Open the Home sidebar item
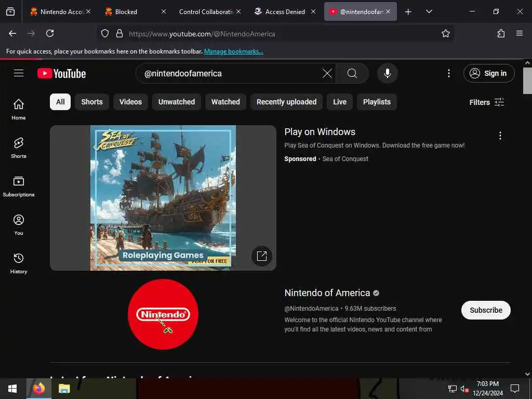532x399 pixels. coord(19,109)
